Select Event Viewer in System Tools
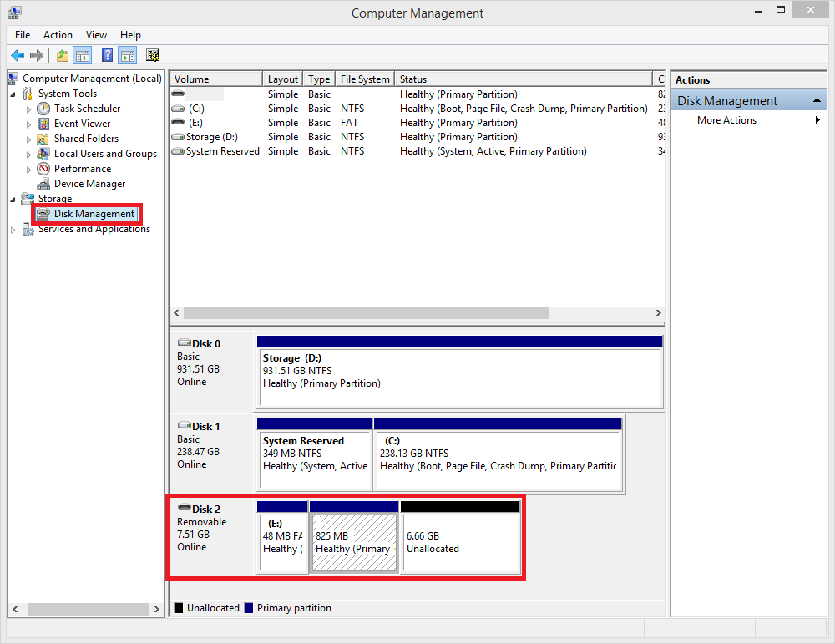This screenshot has width=835, height=644. [82, 124]
